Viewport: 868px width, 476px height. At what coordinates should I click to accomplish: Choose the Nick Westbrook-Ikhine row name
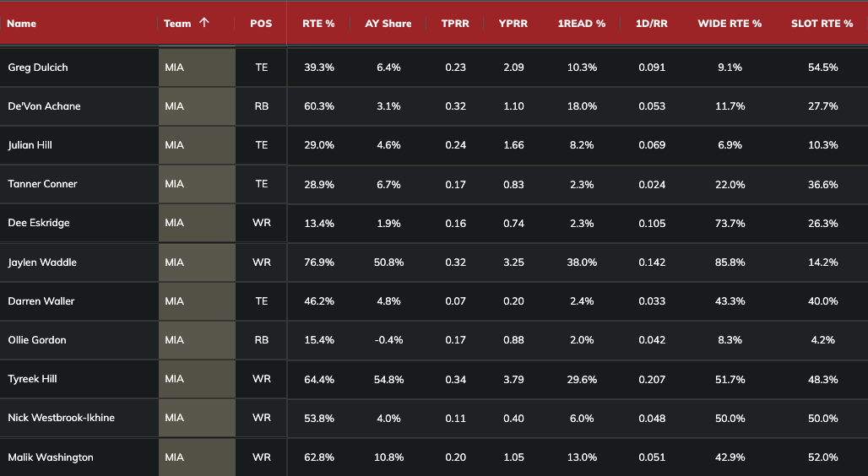pos(61,418)
